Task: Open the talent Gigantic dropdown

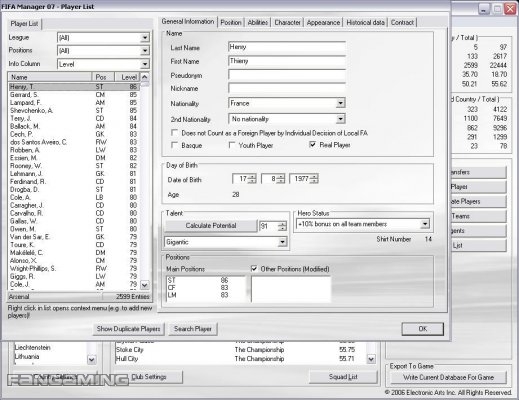Action: pos(282,242)
